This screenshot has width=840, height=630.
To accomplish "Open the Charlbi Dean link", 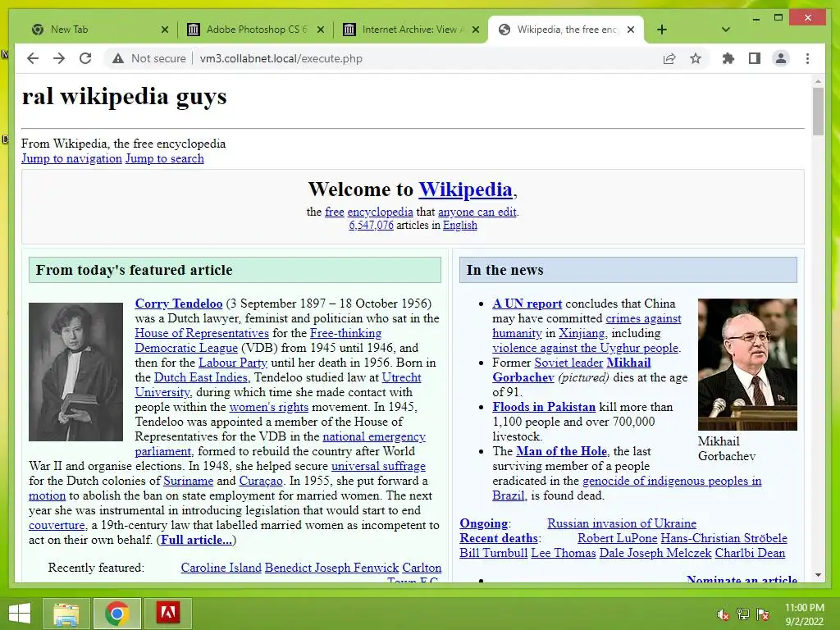I will pos(750,553).
